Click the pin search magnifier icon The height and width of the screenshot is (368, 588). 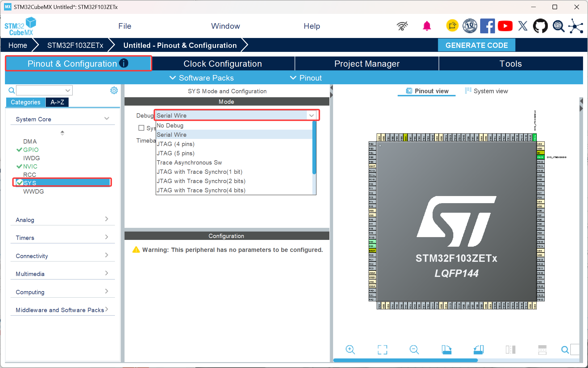click(565, 349)
